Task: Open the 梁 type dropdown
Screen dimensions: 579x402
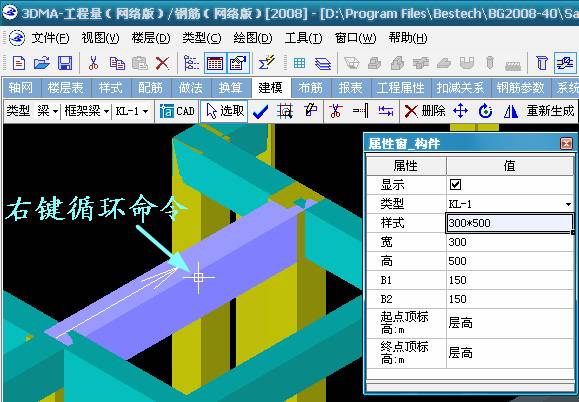Action: [48, 111]
